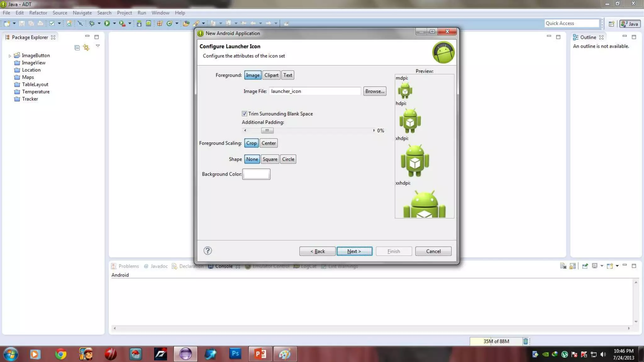Click the Collapse All icon in Package Explorer
This screenshot has width=644, height=362.
[77, 47]
